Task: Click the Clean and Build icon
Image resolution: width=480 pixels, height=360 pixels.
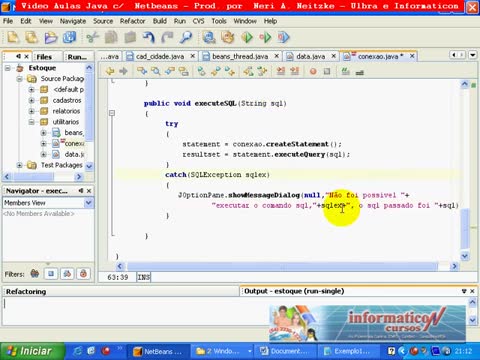Action: tap(228, 37)
